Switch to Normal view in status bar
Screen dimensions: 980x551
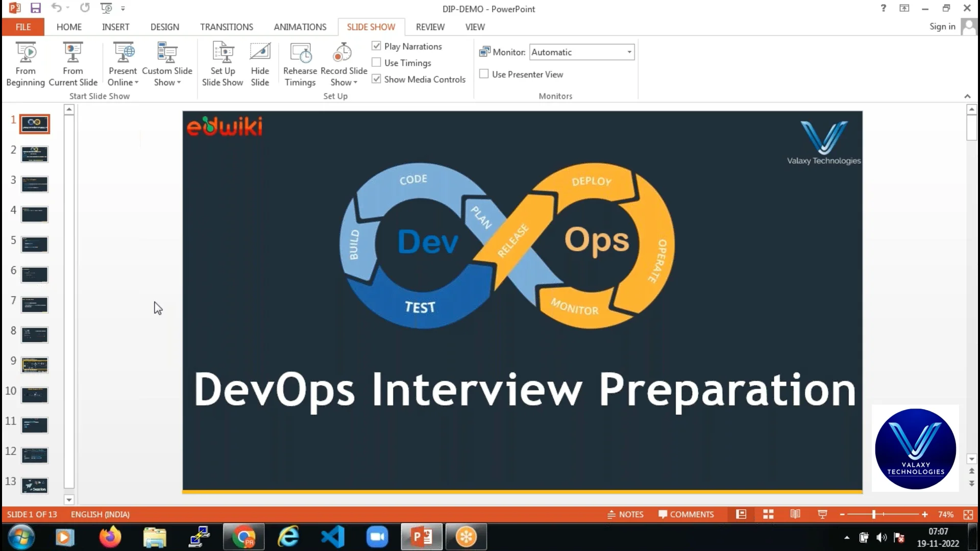[x=741, y=514]
